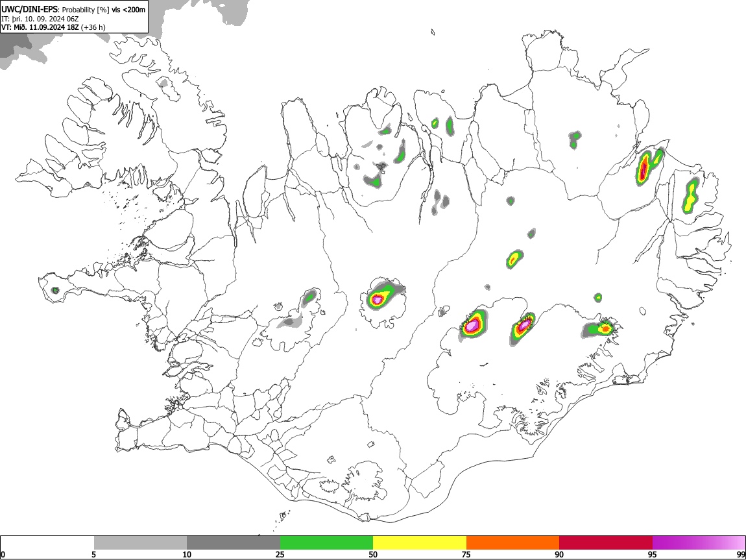The image size is (746, 560).
Task: Select the yellow 50–75% legend swatch
Action: tap(420, 543)
